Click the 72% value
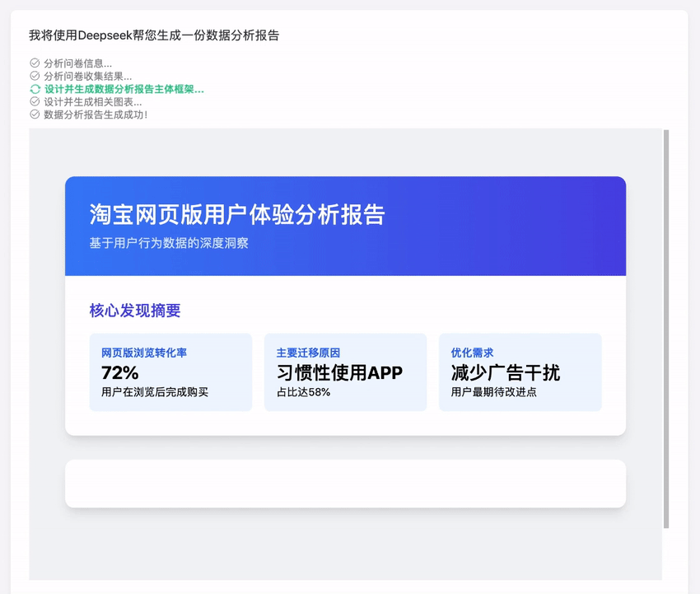This screenshot has width=700, height=594. point(120,372)
